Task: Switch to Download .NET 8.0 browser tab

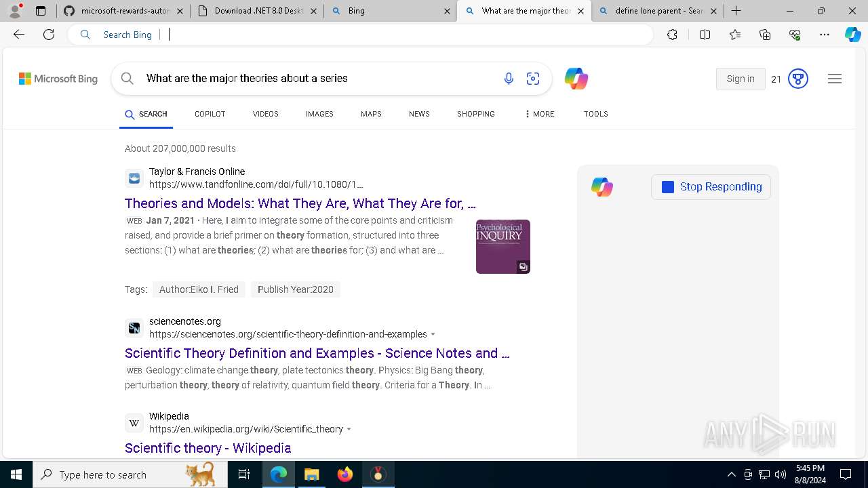Action: click(x=256, y=11)
